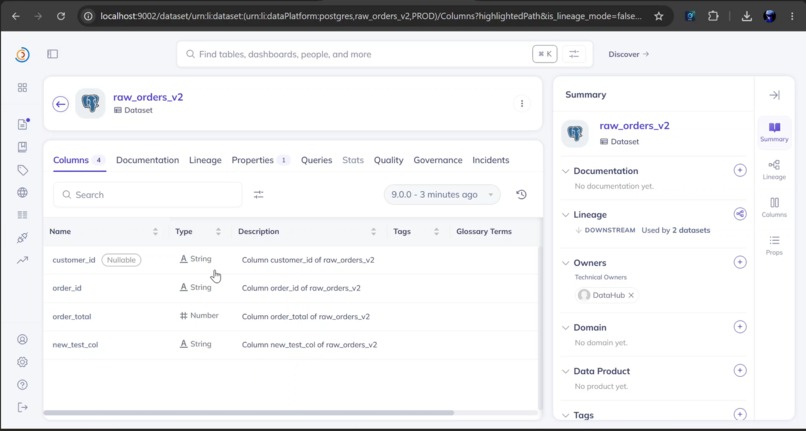This screenshot has height=431, width=806.
Task: Switch to the Governance tab
Action: pos(438,160)
